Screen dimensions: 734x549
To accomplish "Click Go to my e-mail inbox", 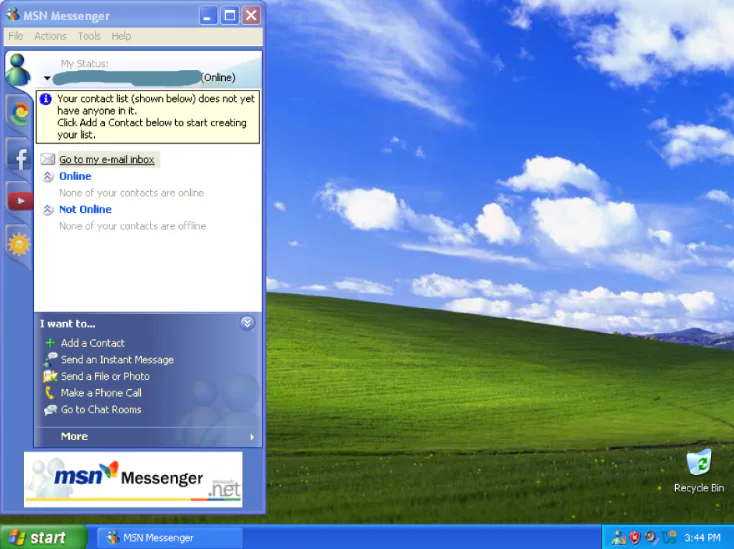I will click(107, 160).
